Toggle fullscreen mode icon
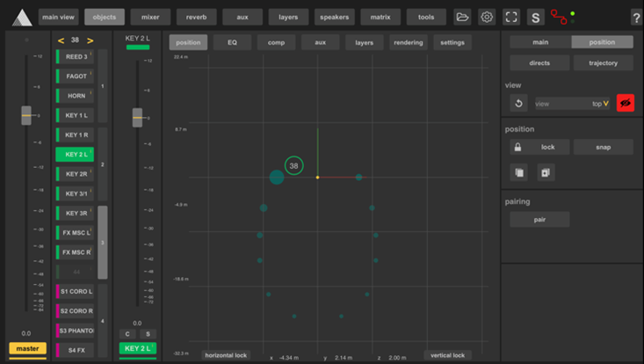644x364 pixels. [511, 17]
